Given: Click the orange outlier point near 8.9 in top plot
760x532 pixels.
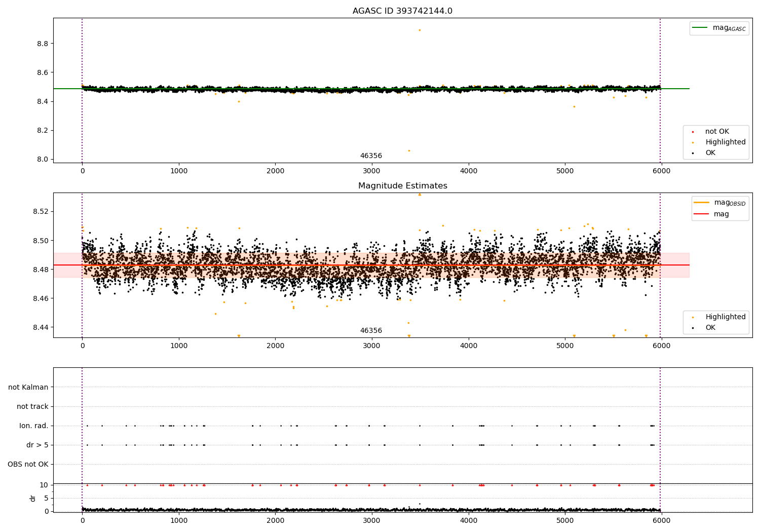Looking at the screenshot, I should pos(420,30).
